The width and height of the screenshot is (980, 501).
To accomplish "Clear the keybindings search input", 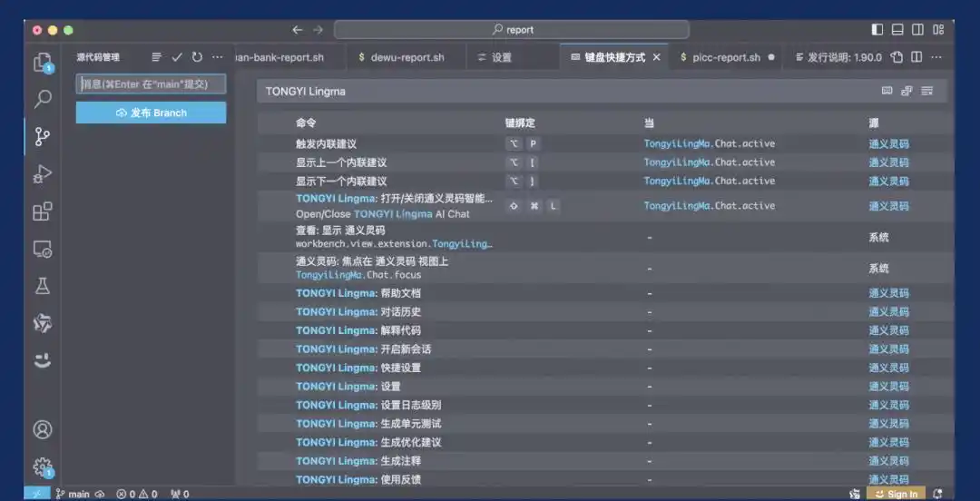I will (x=926, y=91).
